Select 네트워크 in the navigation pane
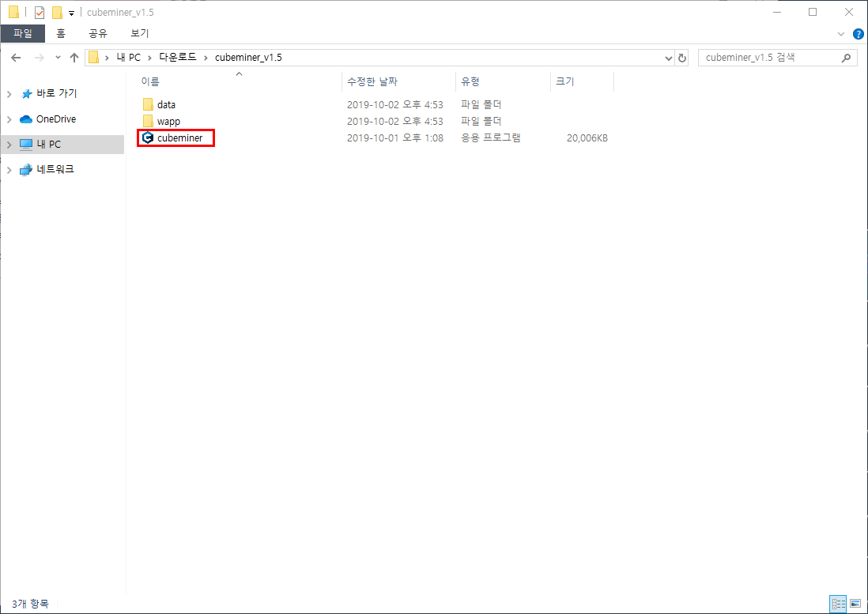 pos(55,169)
